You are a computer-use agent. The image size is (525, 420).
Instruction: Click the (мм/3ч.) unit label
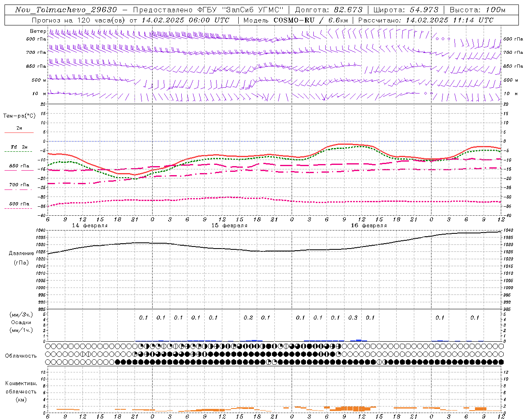point(21,315)
